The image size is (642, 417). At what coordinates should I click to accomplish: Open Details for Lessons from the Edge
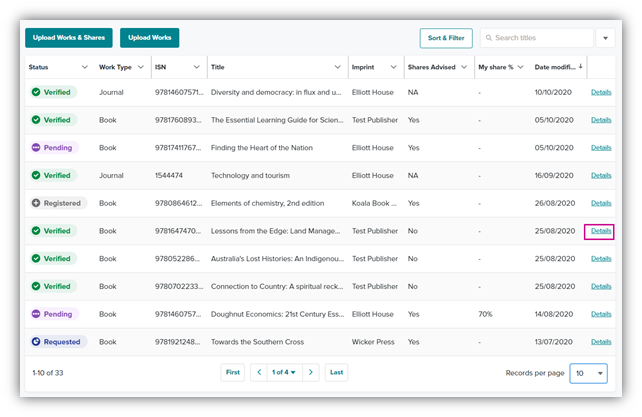coord(601,231)
